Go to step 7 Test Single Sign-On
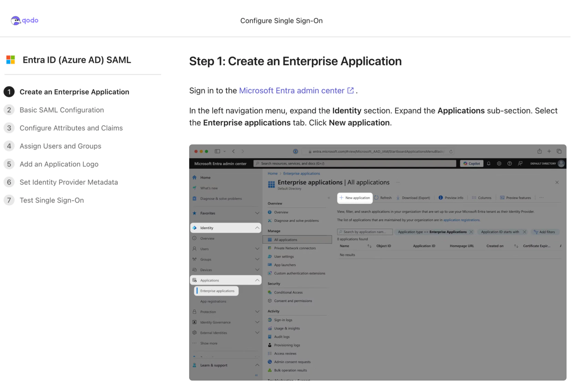 coord(44,200)
